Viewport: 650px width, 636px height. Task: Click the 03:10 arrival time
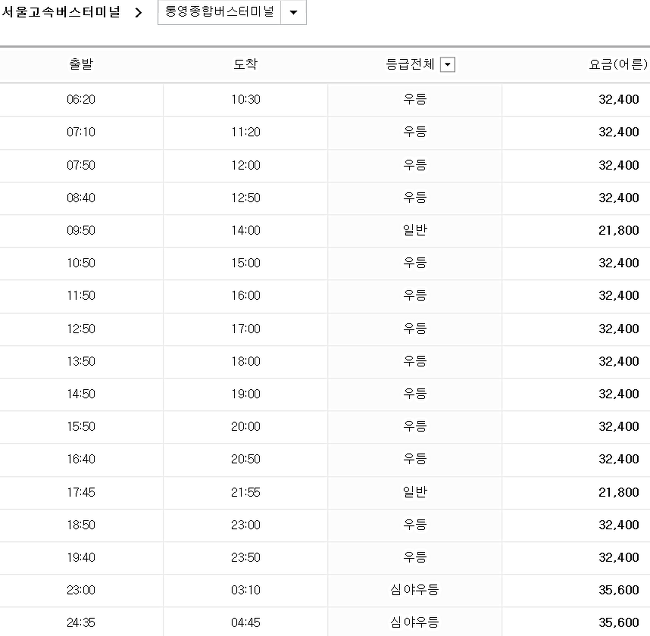tap(246, 590)
